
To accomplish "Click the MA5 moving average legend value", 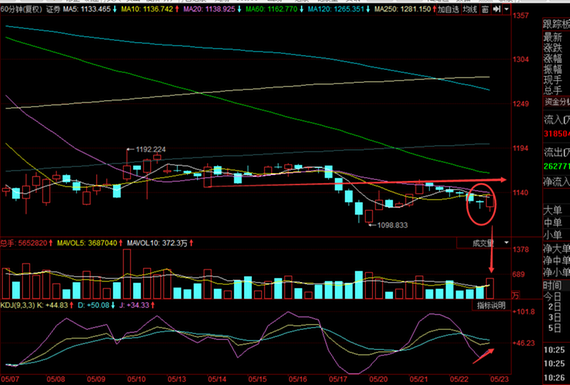I will (x=87, y=9).
